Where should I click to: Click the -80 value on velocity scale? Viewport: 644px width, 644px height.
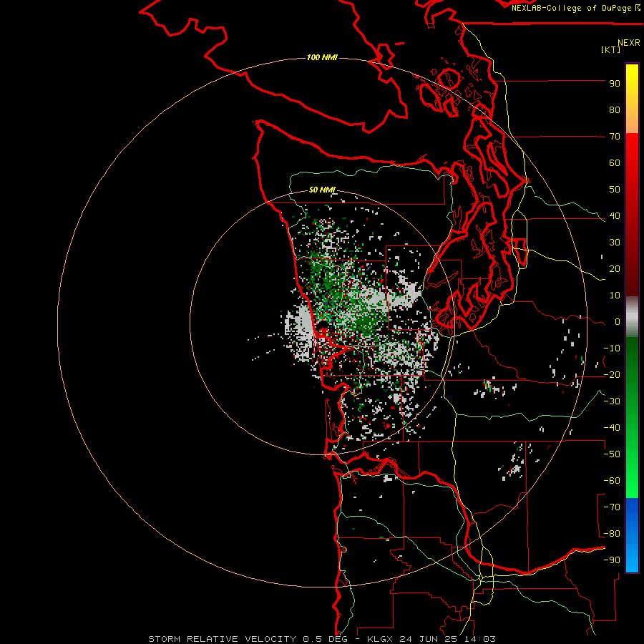pyautogui.click(x=612, y=534)
